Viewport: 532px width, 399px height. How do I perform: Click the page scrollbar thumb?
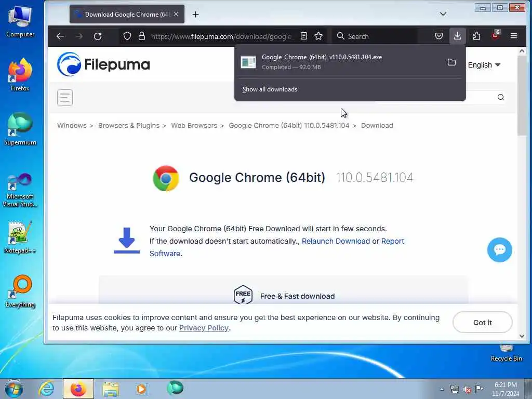[522, 96]
